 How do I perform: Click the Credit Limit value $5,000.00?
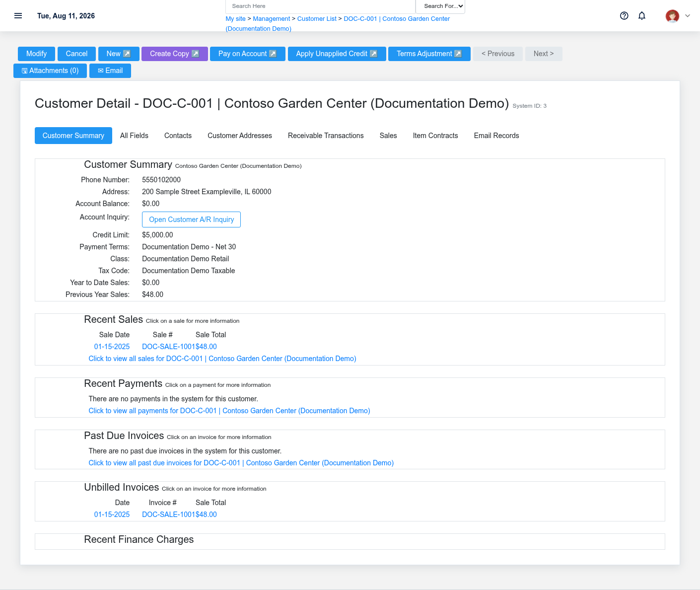point(157,235)
